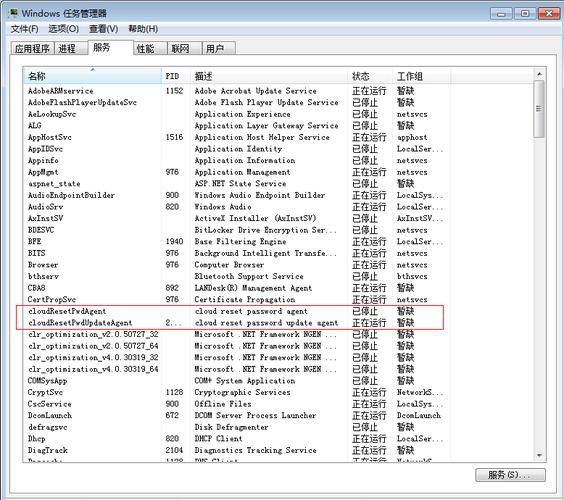Click the scrollbar down arrow

(x=539, y=455)
